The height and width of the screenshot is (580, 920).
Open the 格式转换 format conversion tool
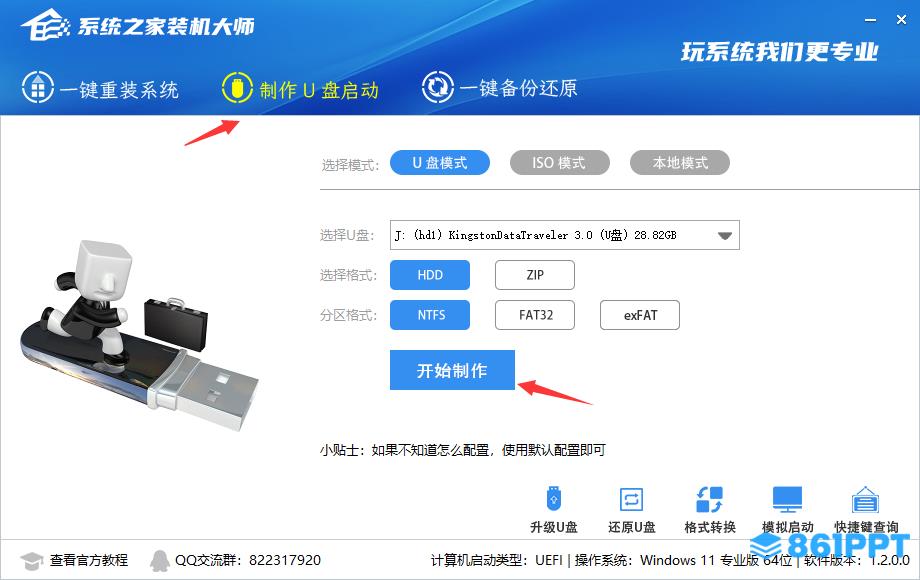[709, 500]
